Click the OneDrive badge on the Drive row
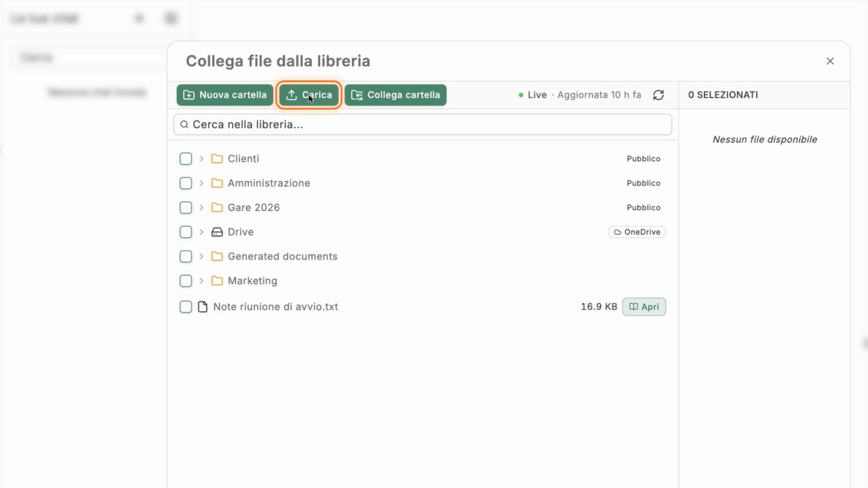This screenshot has width=868, height=488. 637,232
